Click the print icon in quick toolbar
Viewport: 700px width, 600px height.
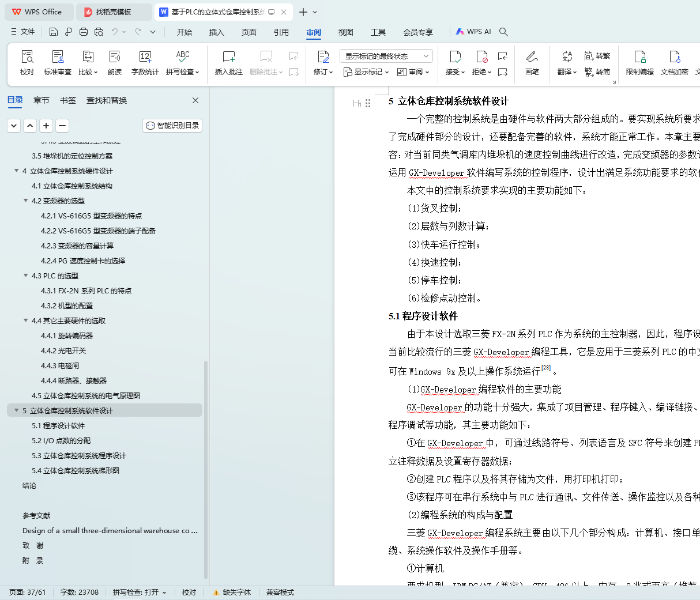tap(84, 32)
